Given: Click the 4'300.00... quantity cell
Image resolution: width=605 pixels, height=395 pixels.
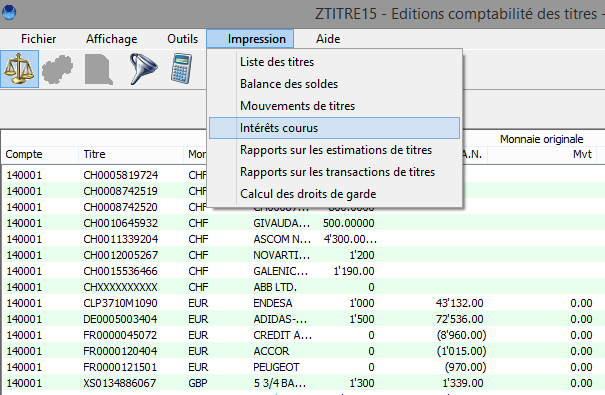Looking at the screenshot, I should tap(350, 239).
